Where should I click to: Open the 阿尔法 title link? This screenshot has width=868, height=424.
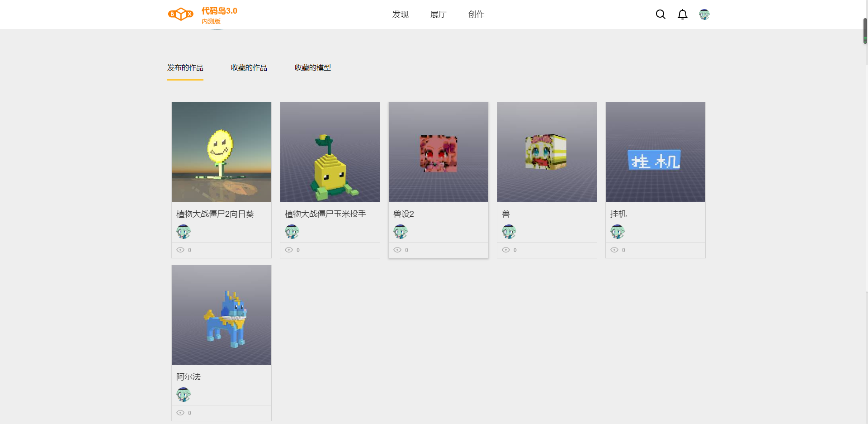tap(189, 377)
